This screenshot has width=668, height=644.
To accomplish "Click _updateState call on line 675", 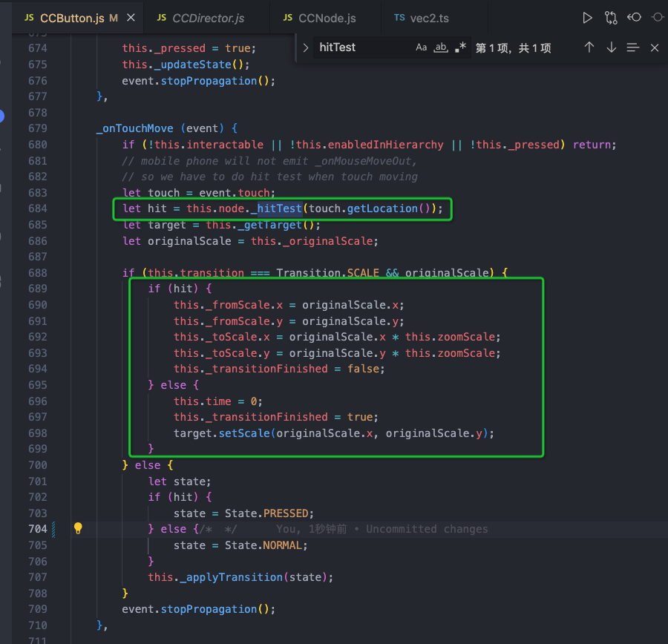I will (x=192, y=65).
